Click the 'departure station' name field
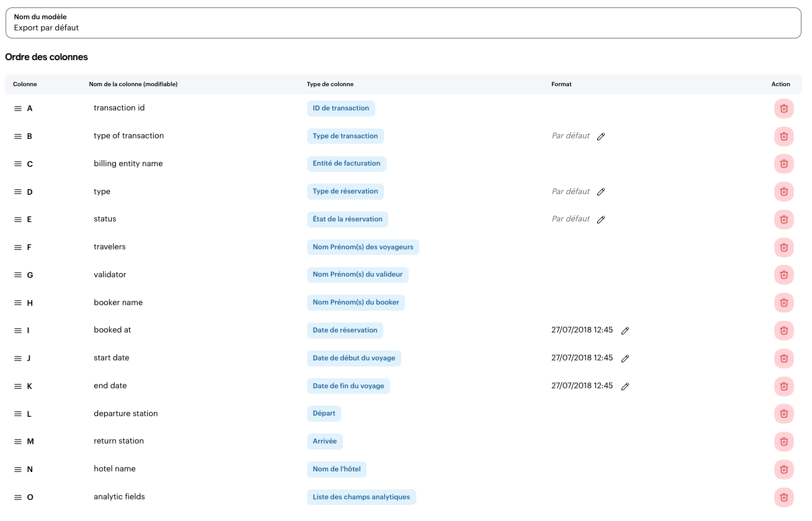Viewport: 812px width, 521px height. [126, 414]
